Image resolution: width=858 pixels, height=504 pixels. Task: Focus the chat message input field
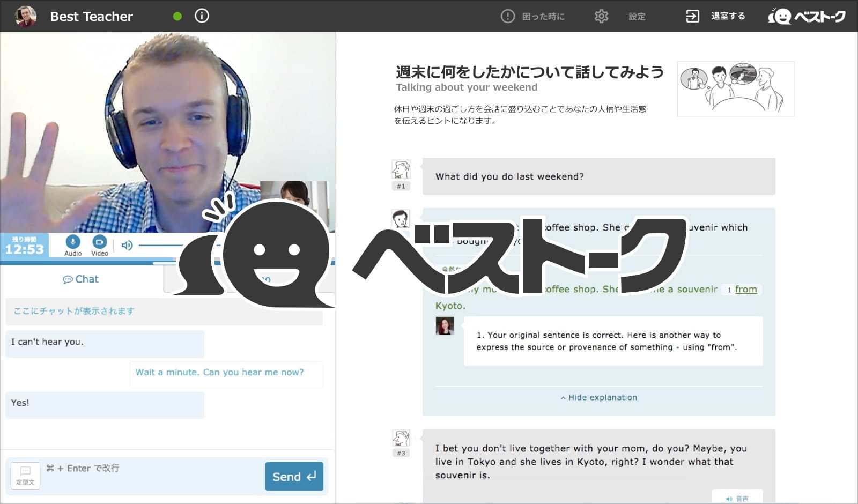[153, 476]
